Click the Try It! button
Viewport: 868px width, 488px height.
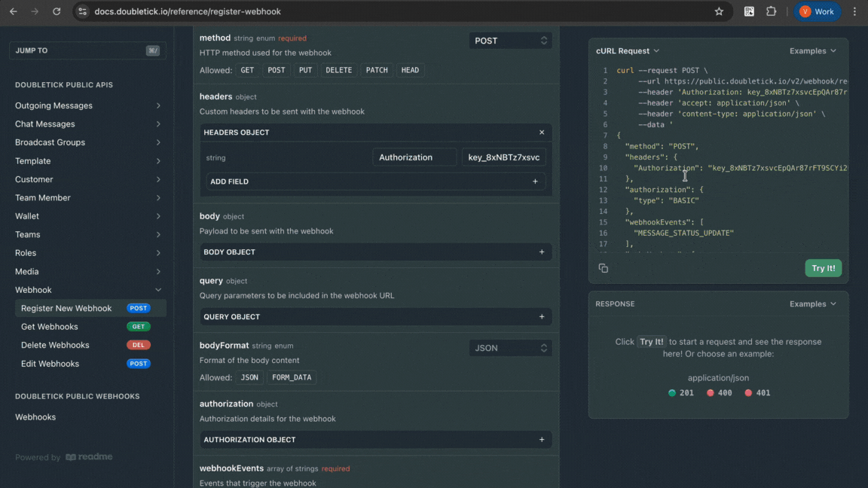click(823, 268)
